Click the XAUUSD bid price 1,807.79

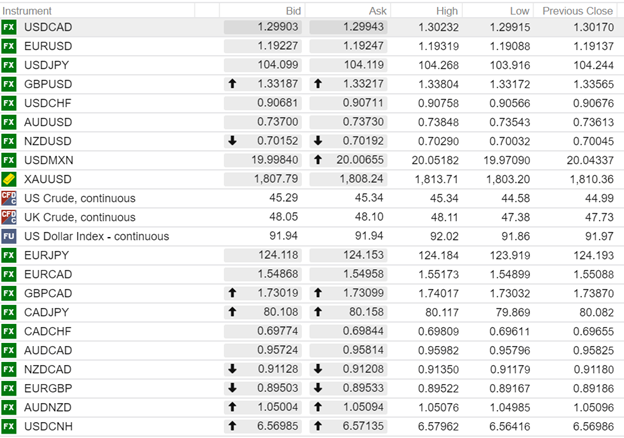pos(276,179)
